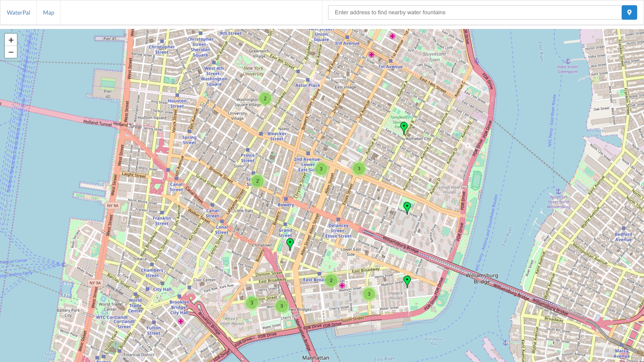Zoom in with the plus button
The width and height of the screenshot is (644, 362).
click(11, 40)
